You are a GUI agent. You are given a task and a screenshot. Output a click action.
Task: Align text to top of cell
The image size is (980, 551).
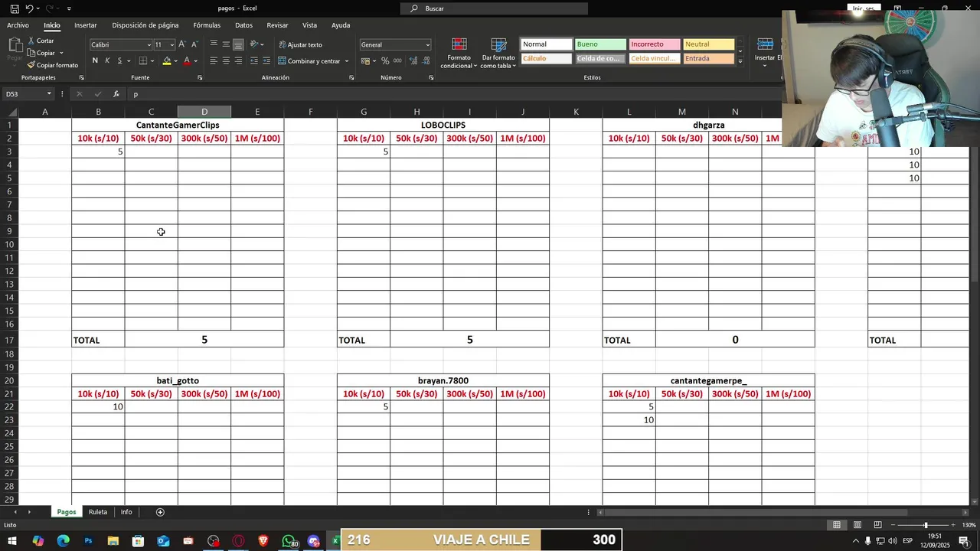coord(214,44)
